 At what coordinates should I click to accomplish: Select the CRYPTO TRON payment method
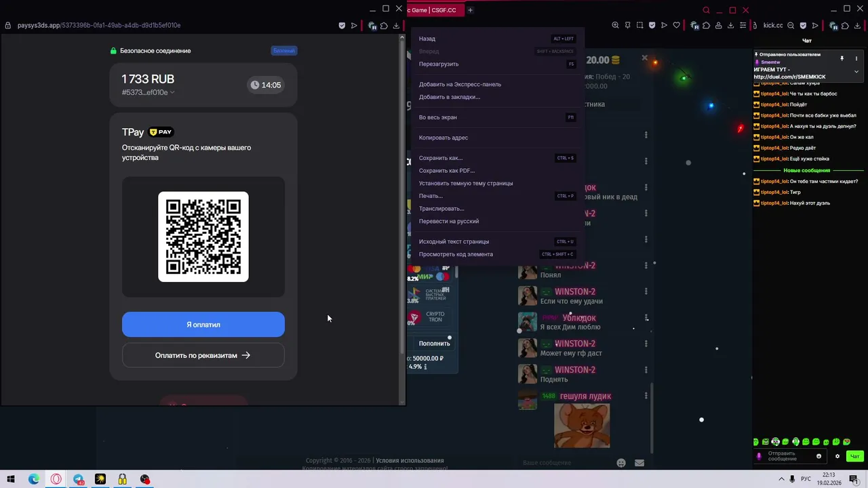[431, 317]
